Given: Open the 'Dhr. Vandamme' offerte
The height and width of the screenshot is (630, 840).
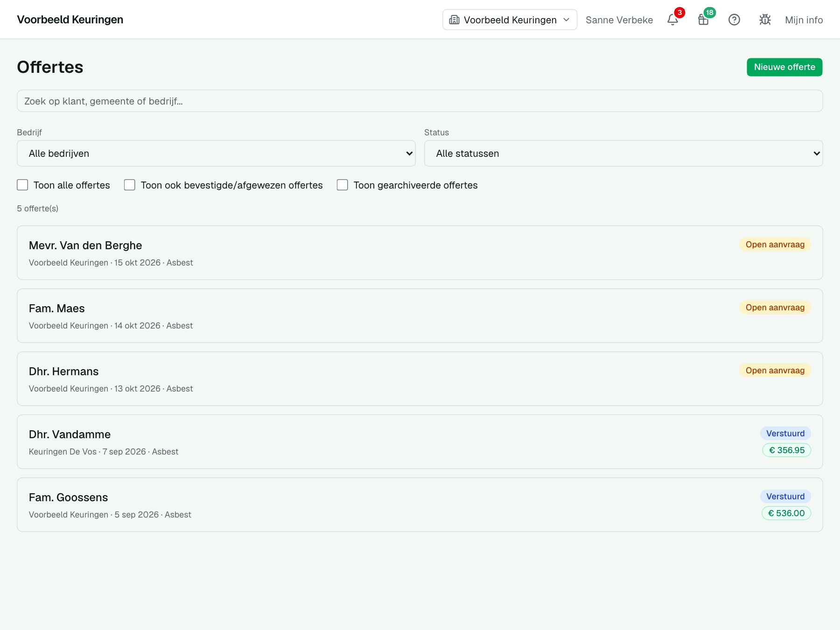Looking at the screenshot, I should pyautogui.click(x=420, y=441).
